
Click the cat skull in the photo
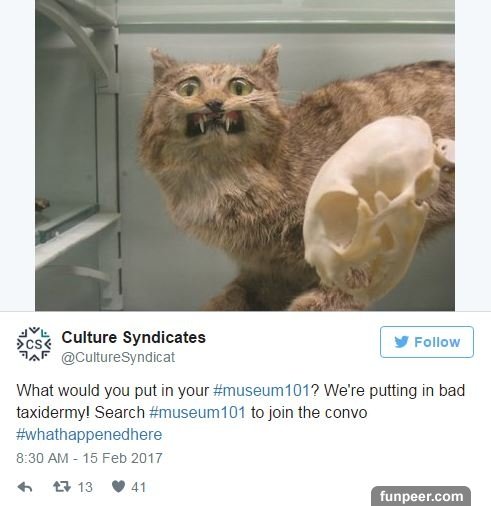373,207
